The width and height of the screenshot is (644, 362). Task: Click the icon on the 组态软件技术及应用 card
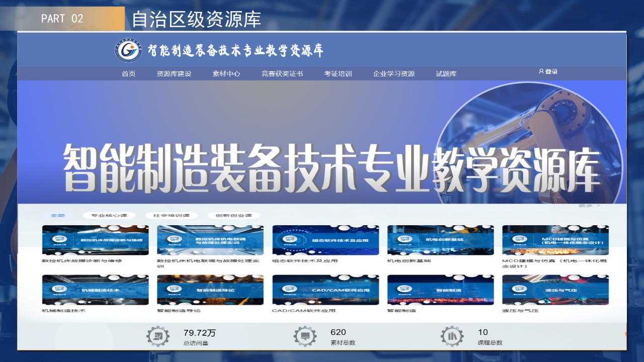[x=289, y=240]
